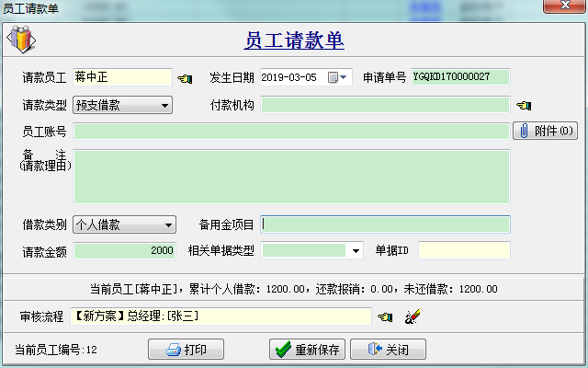This screenshot has width=588, height=368.
Task: Click the 请款员工 field containing 蒋中正
Action: point(122,77)
